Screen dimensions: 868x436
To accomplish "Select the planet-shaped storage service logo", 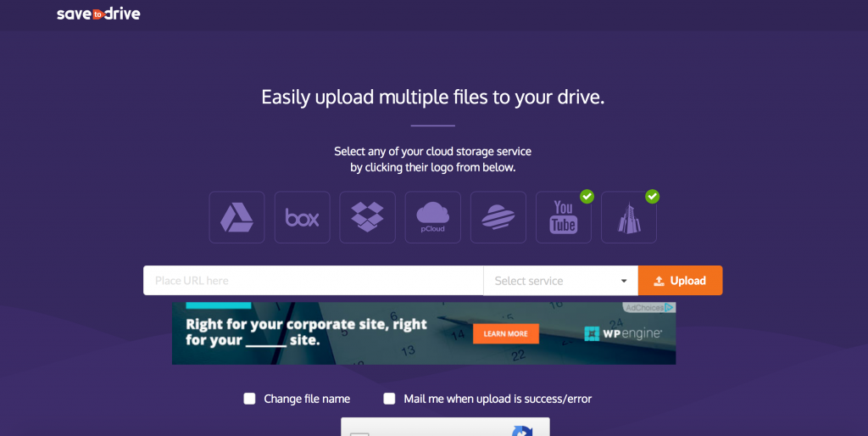I will [498, 217].
